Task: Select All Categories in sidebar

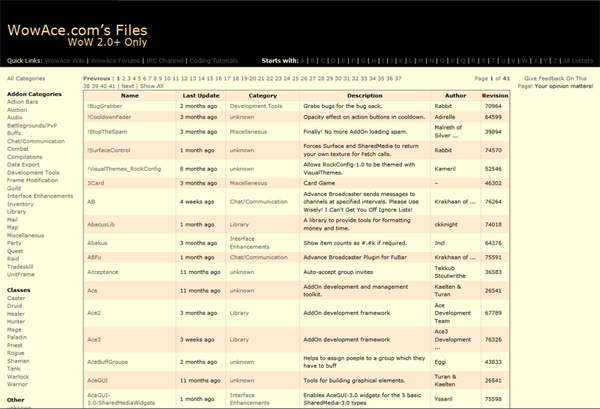Action: click(26, 78)
